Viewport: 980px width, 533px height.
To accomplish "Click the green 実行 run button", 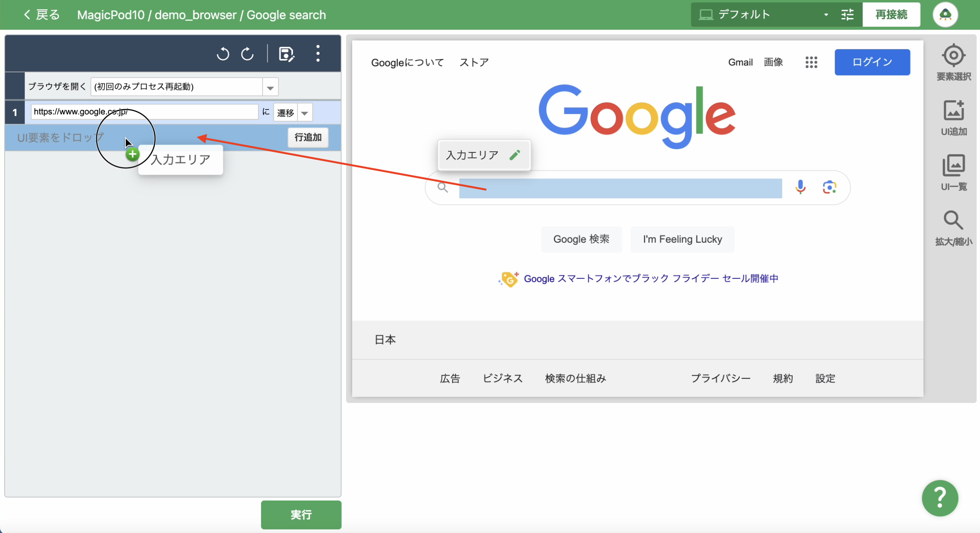I will tap(301, 515).
